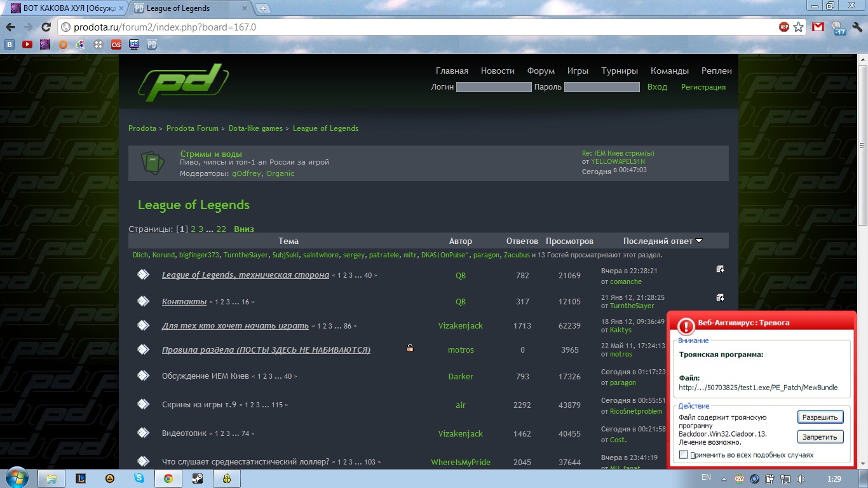This screenshot has height=488, width=868.
Task: Open Главная in the site menu
Action: 452,71
